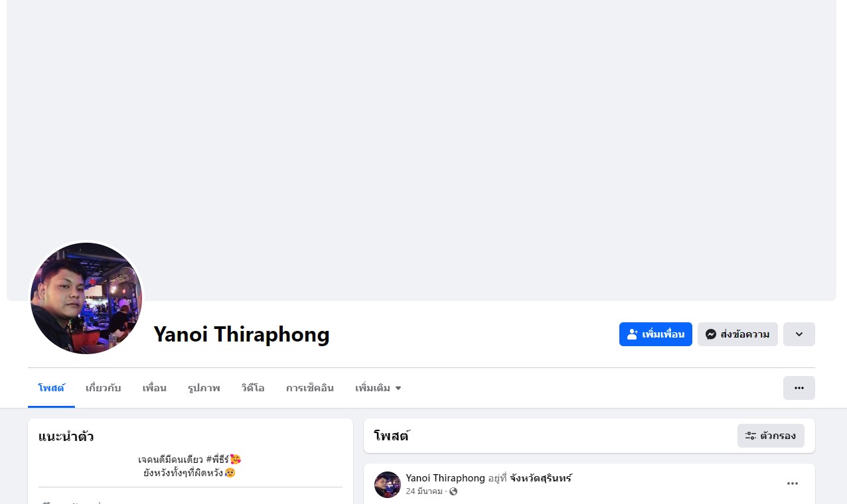This screenshot has height=504, width=847.
Task: Click the small avatar on the post
Action: [x=388, y=485]
